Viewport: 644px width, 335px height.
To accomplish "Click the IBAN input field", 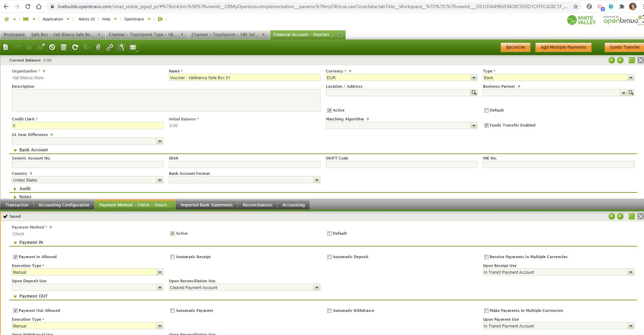I will (x=244, y=165).
